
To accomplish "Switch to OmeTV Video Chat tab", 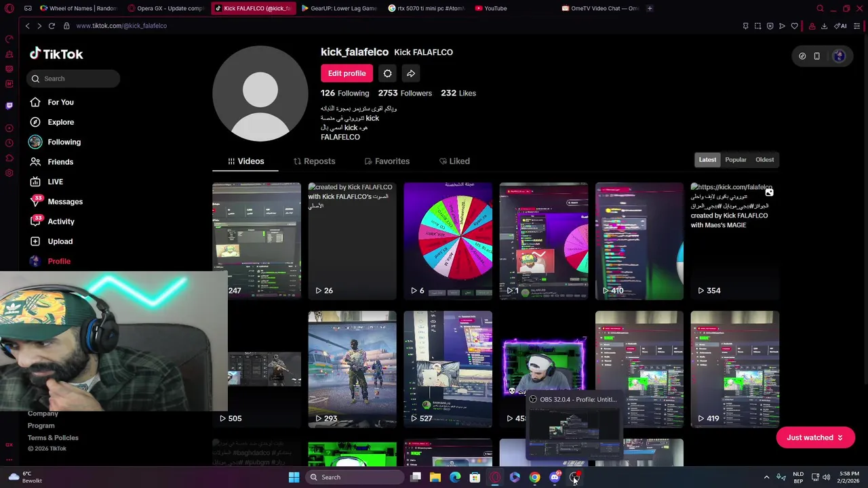I will 600,8.
